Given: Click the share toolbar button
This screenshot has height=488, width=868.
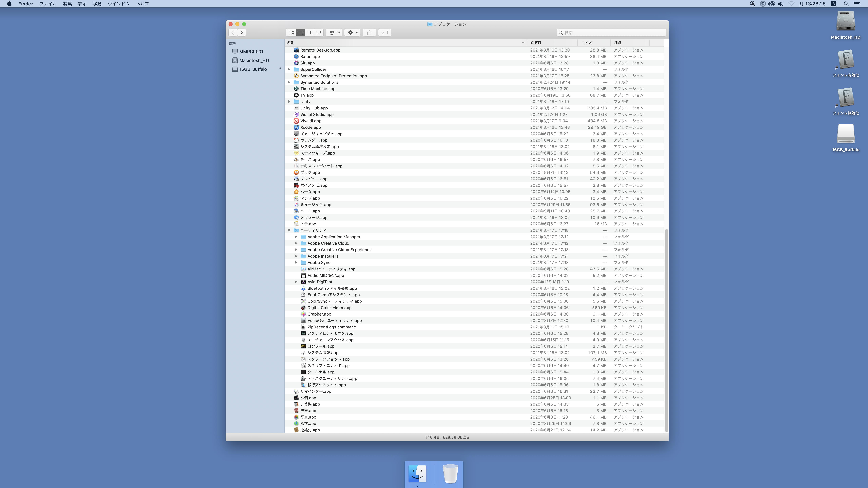Looking at the screenshot, I should coord(369,33).
